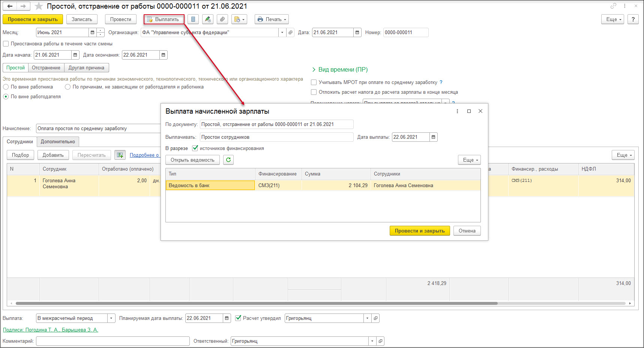Toggle источников финансирования checkbox
The width and height of the screenshot is (644, 348).
point(195,148)
